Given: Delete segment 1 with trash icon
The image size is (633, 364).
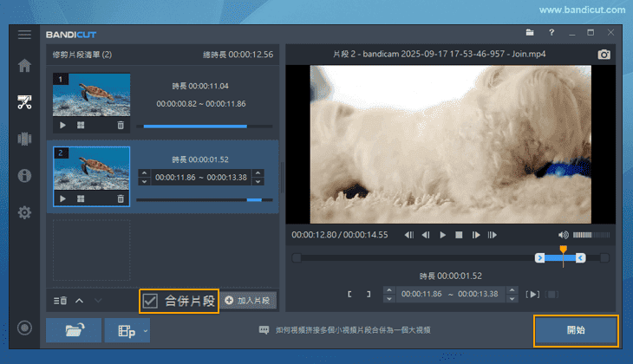Looking at the screenshot, I should click(120, 126).
